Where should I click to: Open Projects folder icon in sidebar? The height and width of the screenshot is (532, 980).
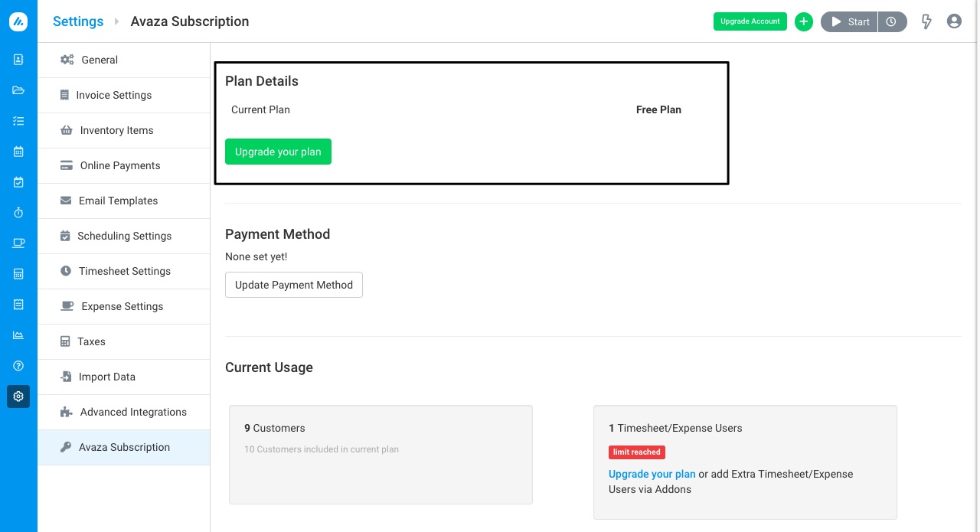pos(18,90)
